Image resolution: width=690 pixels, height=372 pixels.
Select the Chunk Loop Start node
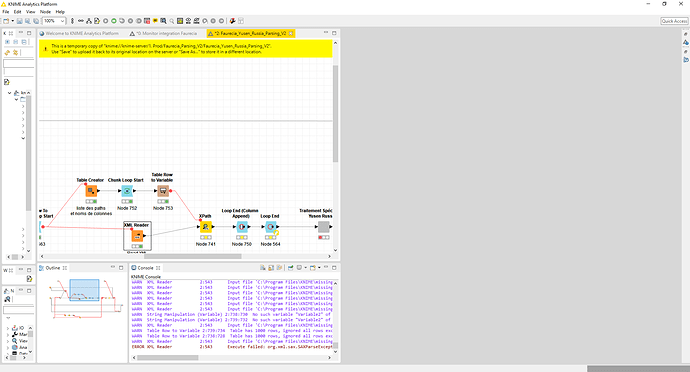127,191
